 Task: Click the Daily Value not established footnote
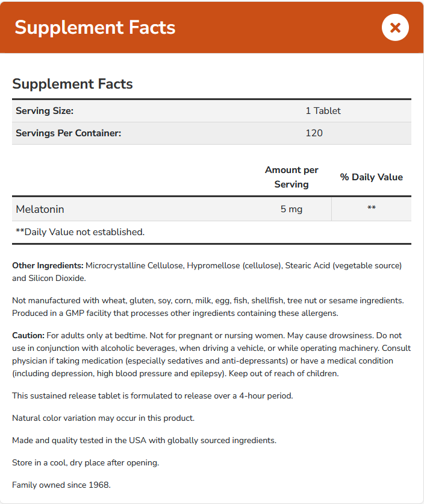[80, 232]
